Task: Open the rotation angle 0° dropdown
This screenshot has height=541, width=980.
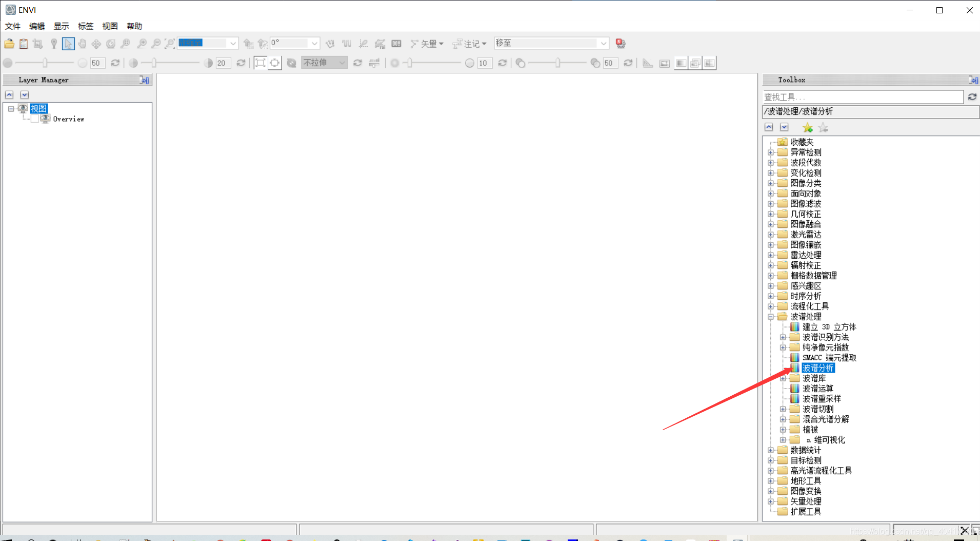Action: point(314,43)
